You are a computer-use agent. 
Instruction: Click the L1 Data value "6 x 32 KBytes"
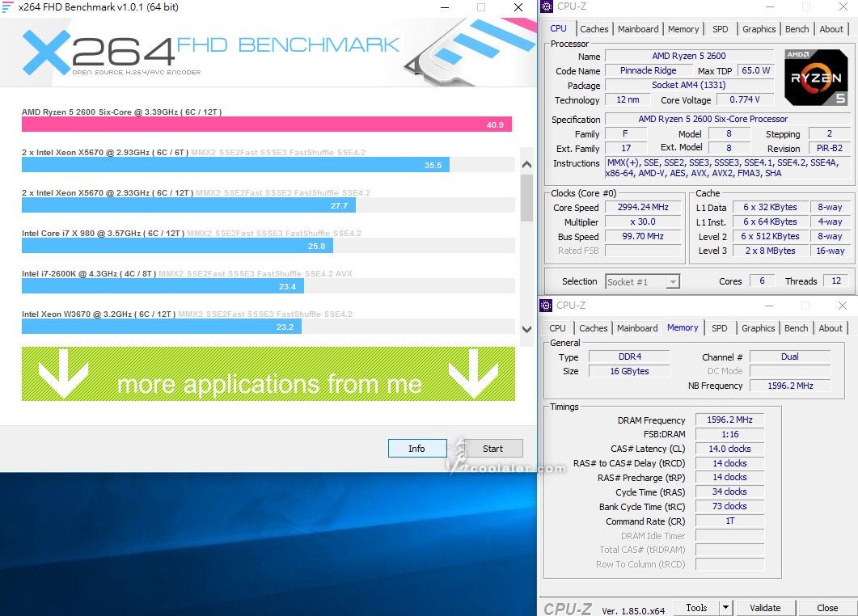pos(770,207)
